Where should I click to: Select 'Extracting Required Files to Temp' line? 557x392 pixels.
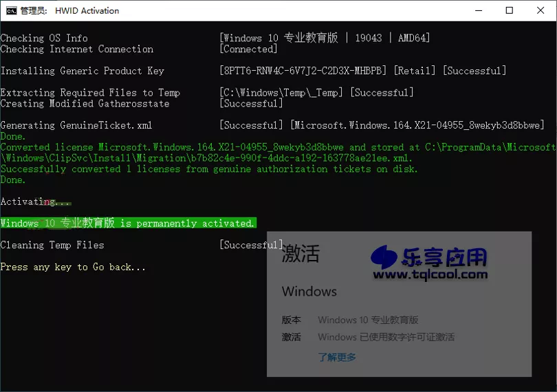click(x=90, y=93)
